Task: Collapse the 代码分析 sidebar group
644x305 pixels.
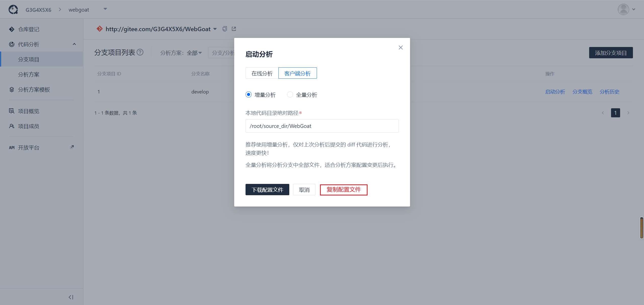Action: point(74,44)
